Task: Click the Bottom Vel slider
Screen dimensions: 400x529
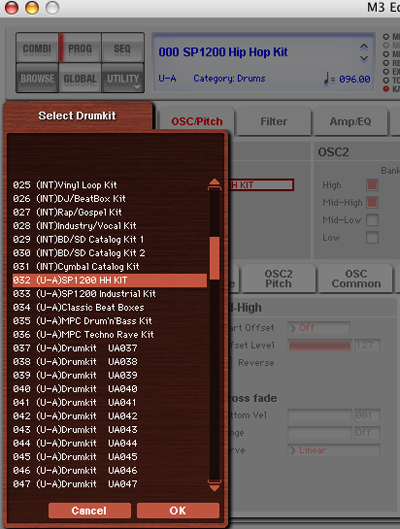Action: (319, 415)
